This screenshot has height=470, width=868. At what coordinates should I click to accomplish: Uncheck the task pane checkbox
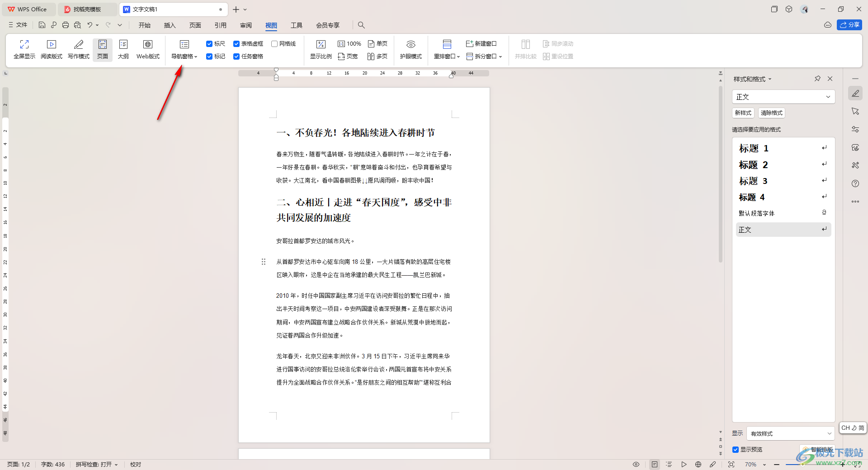tap(236, 56)
